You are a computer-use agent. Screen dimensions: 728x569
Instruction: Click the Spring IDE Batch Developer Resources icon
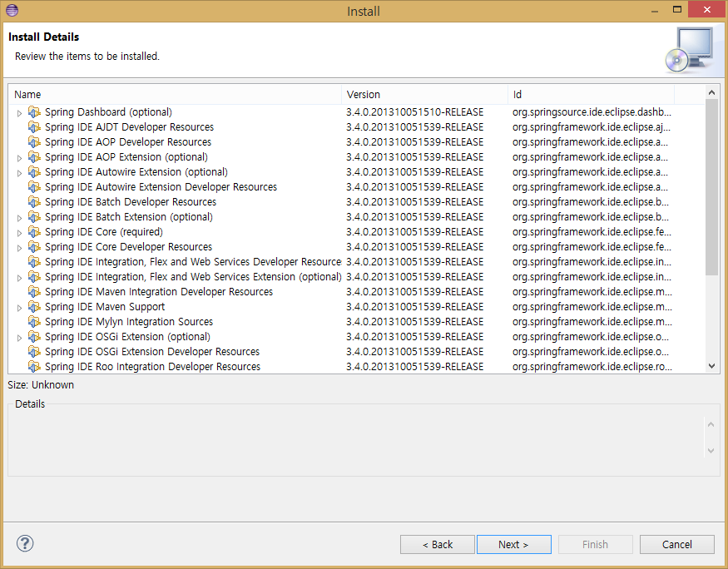[34, 201]
